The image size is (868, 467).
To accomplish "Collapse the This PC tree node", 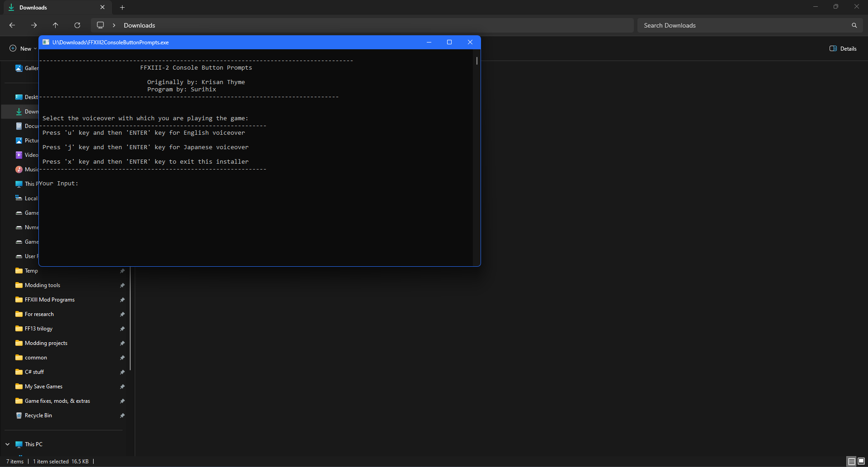I will 8,444.
